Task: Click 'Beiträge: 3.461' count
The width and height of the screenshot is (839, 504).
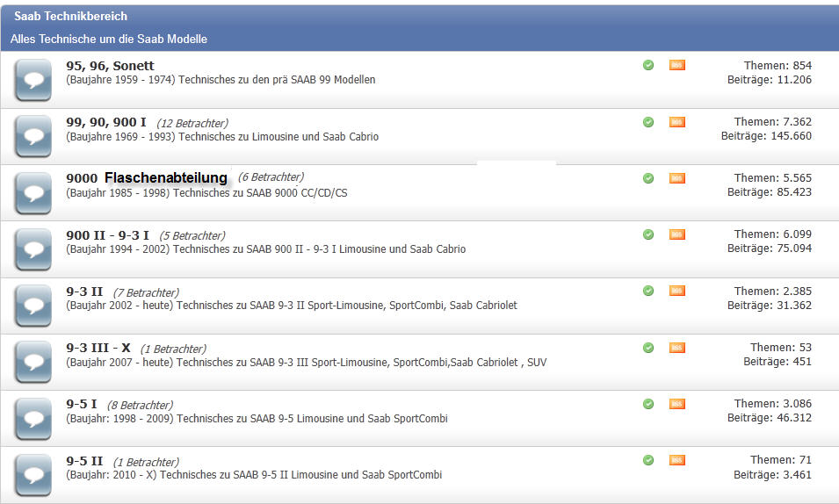Action: 772,474
